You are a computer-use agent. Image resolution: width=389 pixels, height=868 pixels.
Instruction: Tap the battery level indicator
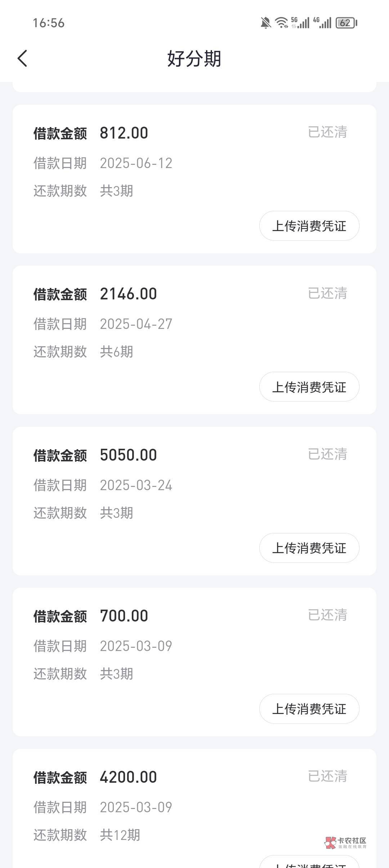tap(346, 23)
